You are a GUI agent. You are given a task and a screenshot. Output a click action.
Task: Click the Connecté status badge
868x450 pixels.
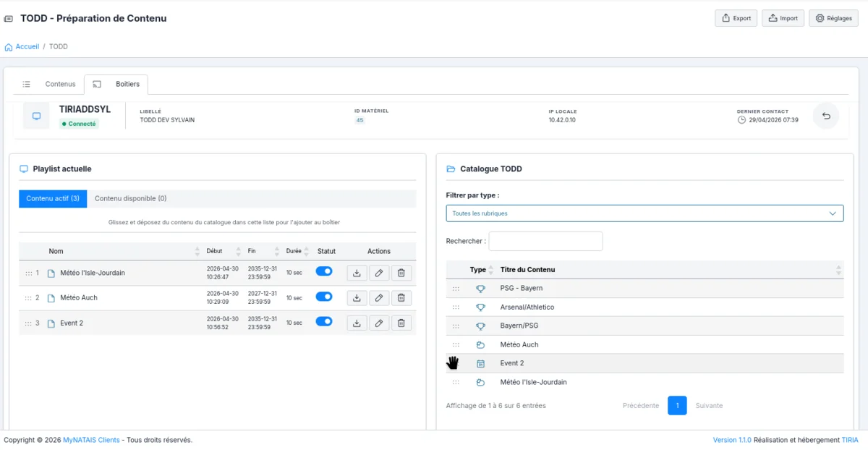[x=79, y=124]
